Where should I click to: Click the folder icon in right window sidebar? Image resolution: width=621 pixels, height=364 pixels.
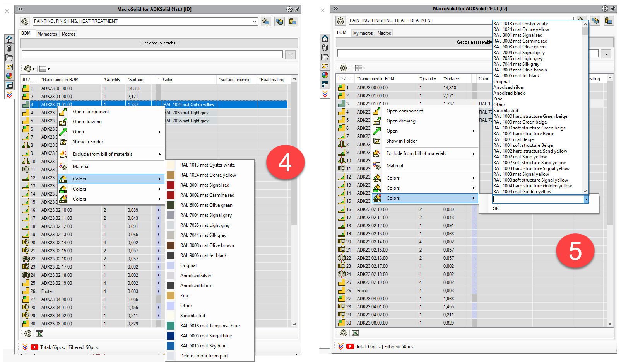pos(325,57)
